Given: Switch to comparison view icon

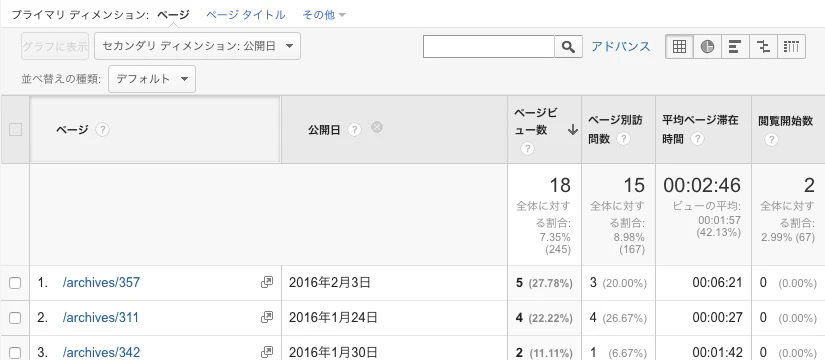Looking at the screenshot, I should tap(763, 46).
